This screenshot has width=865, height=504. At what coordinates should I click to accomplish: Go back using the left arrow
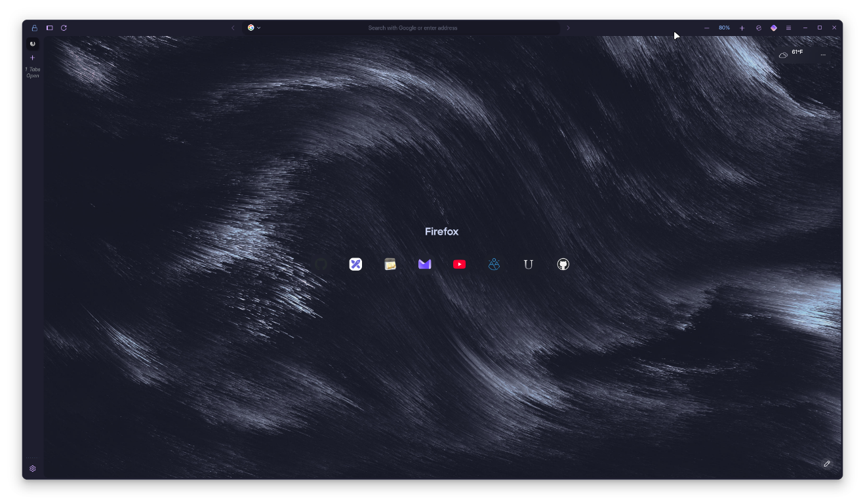233,28
